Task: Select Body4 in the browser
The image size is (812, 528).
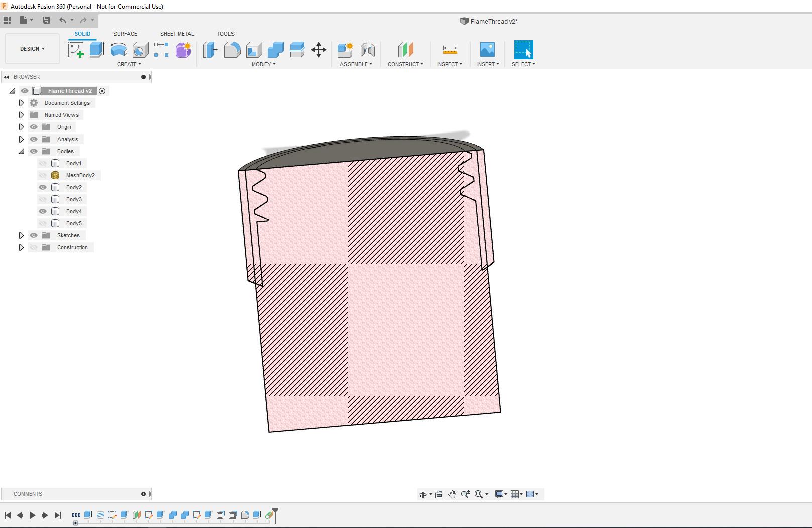Action: click(x=74, y=211)
